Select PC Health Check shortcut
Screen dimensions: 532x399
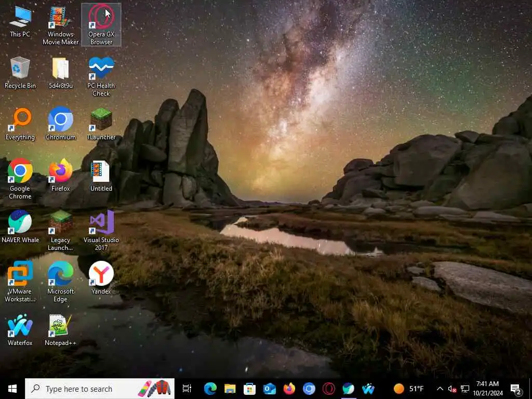tap(101, 77)
